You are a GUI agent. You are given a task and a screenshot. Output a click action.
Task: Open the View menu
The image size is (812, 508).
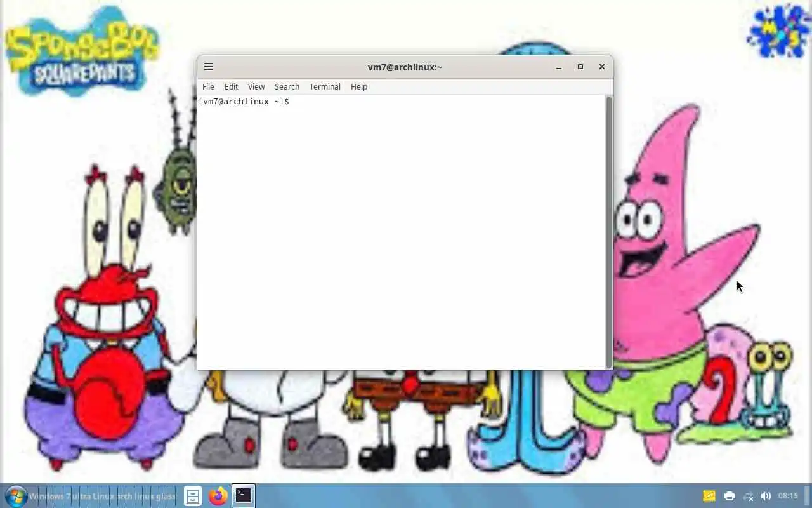click(x=256, y=86)
